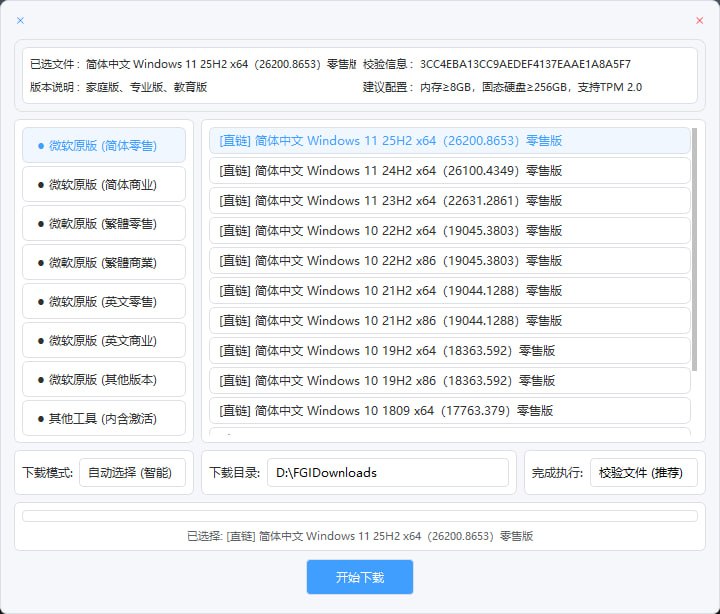
Task: Show 微软原版 (其他版本) category
Action: click(x=104, y=380)
